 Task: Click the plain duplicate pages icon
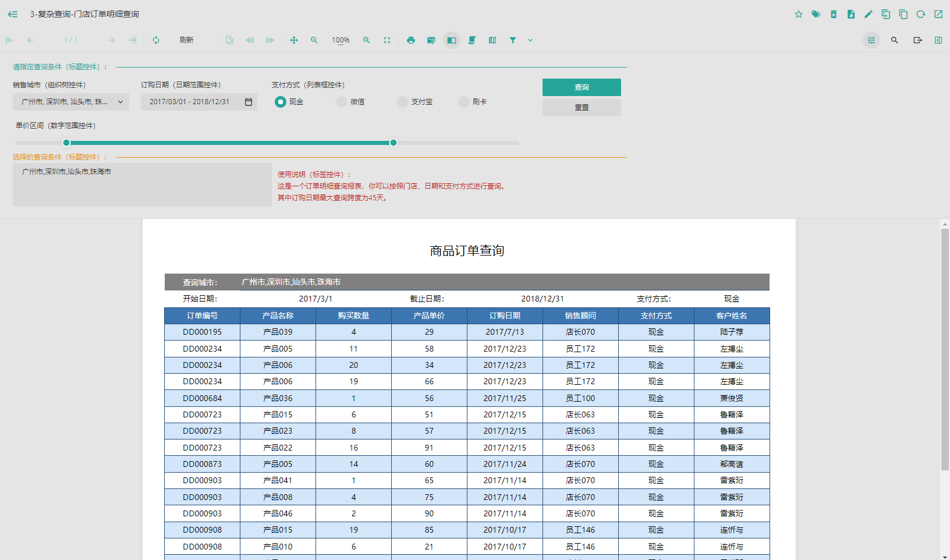[903, 14]
